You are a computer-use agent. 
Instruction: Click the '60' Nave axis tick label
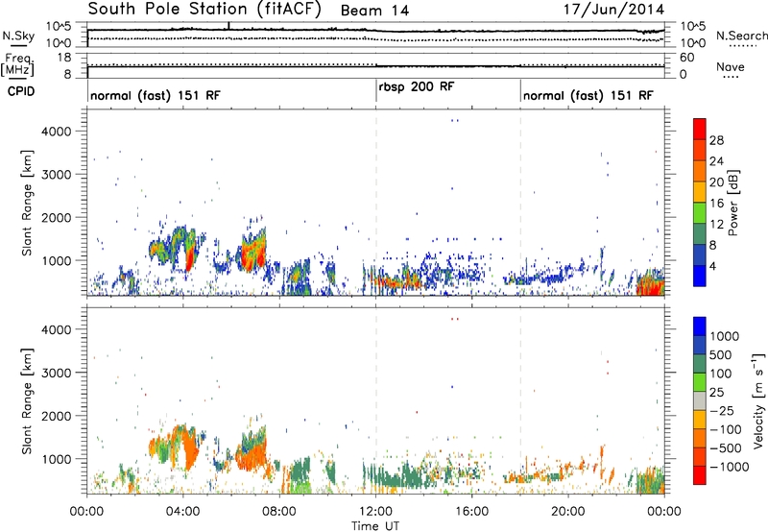(x=686, y=58)
